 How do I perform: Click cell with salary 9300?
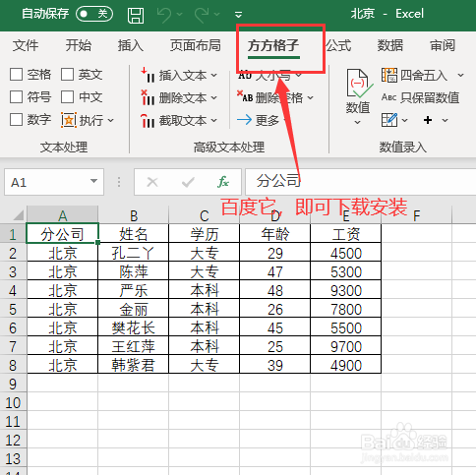[346, 290]
